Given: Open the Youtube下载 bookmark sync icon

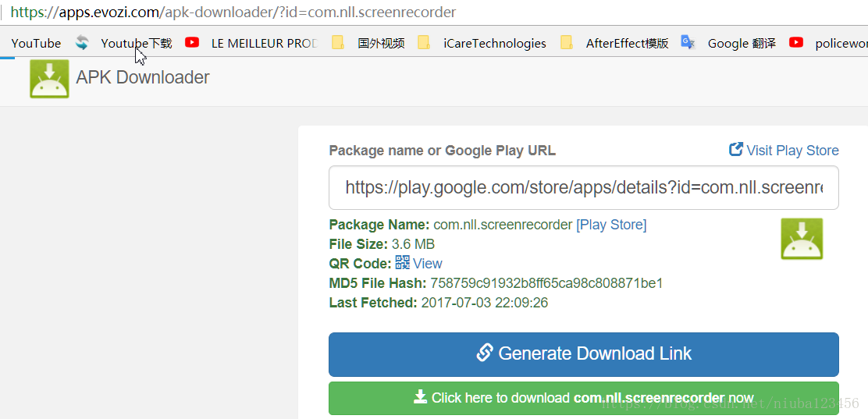Looking at the screenshot, I should pos(82,43).
